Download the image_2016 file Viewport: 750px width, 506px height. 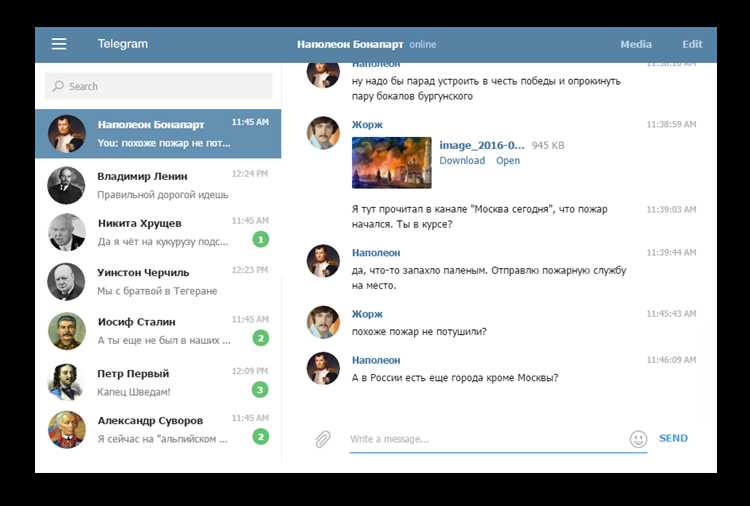462,161
